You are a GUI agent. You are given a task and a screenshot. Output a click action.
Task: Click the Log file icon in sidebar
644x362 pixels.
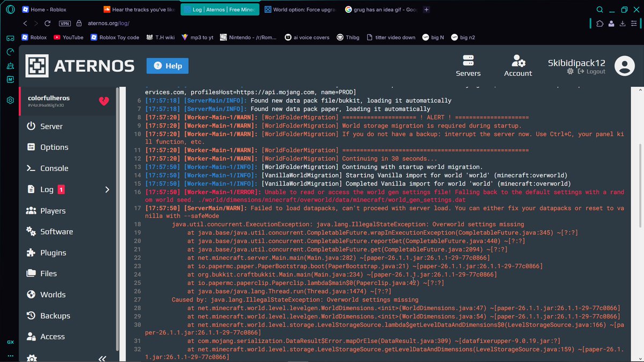[31, 189]
